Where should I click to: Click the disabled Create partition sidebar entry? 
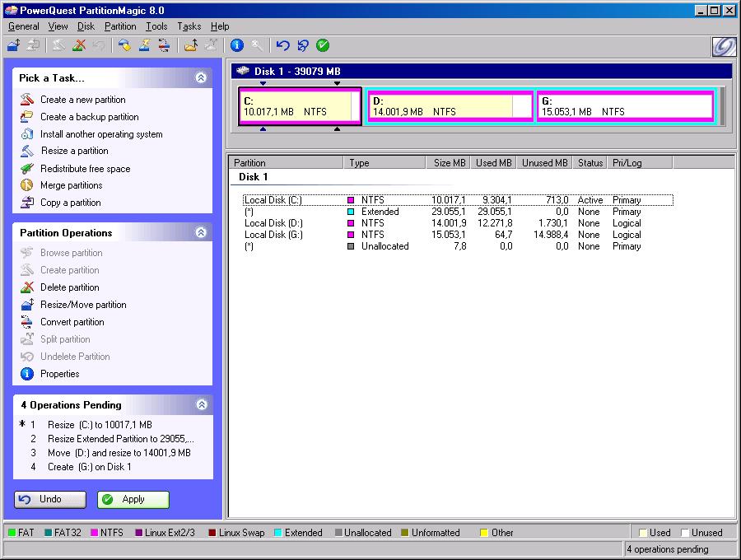click(70, 270)
